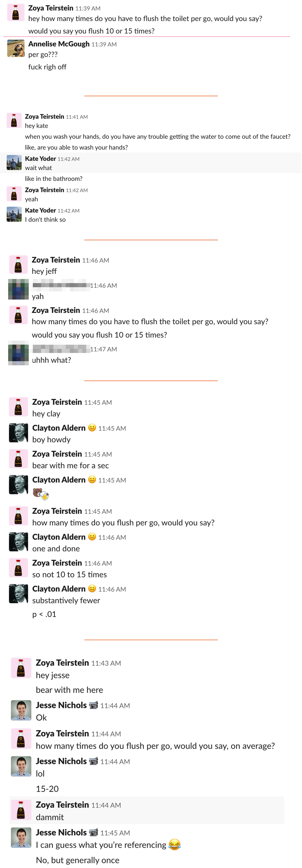302x868 pixels.
Task: Click the bear and beer emoji message
Action: [x=41, y=494]
